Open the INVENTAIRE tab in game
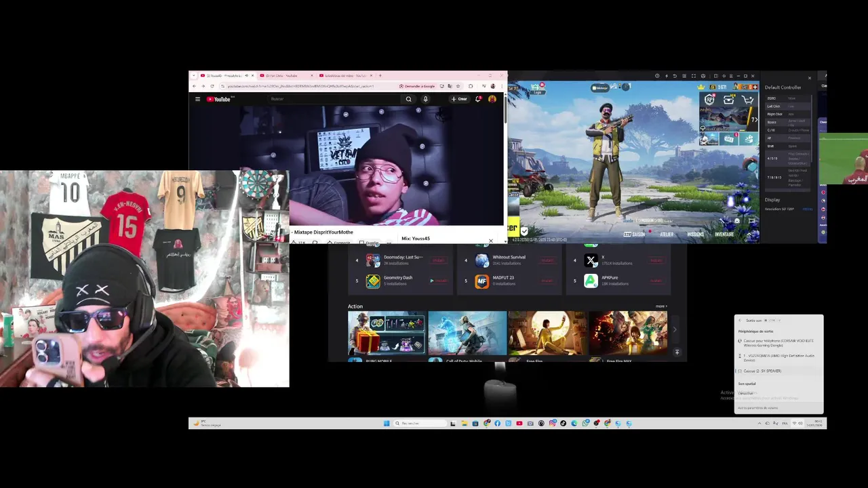The height and width of the screenshot is (488, 868). click(724, 234)
